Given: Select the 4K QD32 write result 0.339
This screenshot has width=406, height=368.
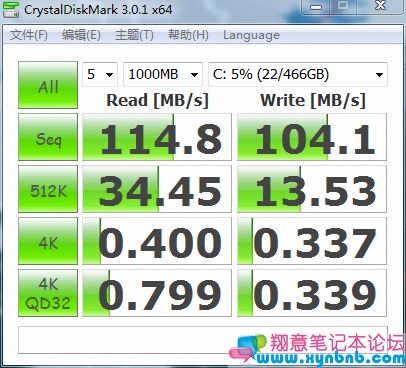Looking at the screenshot, I should (x=312, y=293).
